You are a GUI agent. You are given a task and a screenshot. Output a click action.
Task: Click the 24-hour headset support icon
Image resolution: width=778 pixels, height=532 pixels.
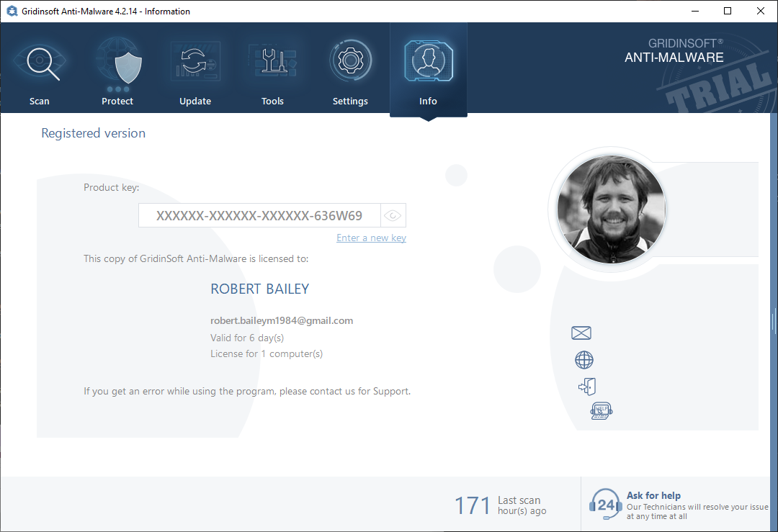pos(605,505)
